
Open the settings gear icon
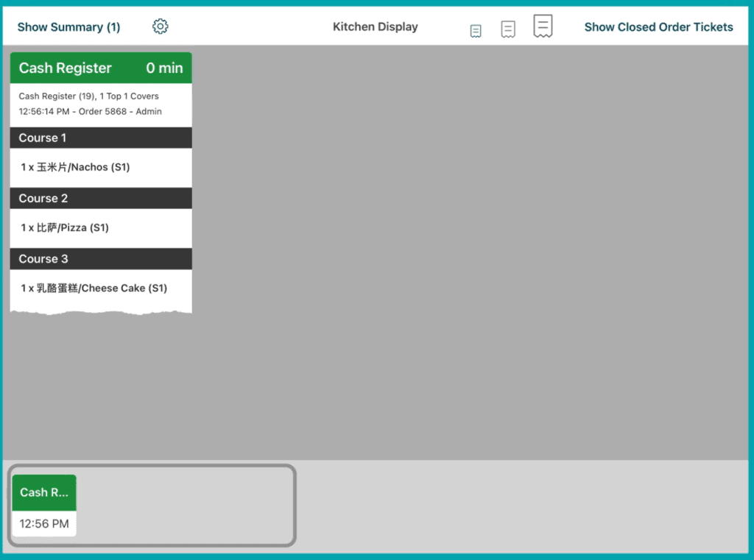[x=161, y=26]
